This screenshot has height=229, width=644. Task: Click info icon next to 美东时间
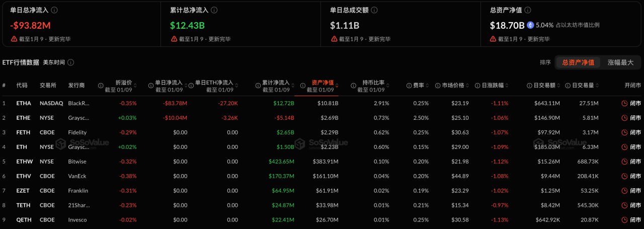(71, 62)
